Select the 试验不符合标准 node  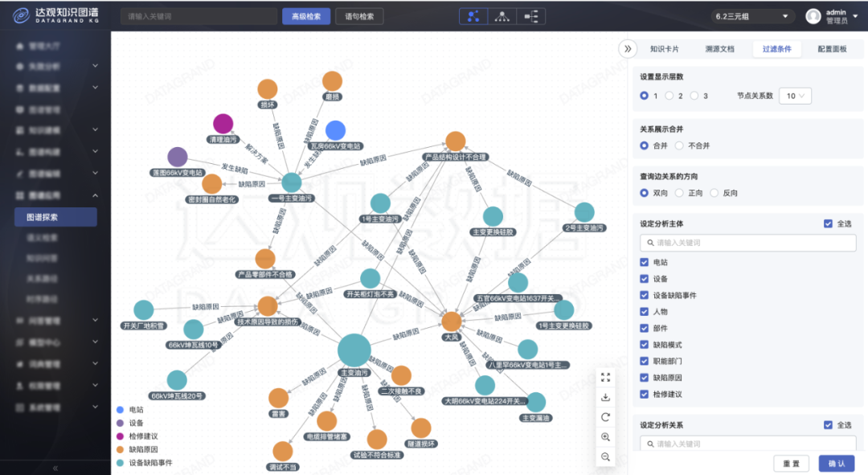(377, 440)
